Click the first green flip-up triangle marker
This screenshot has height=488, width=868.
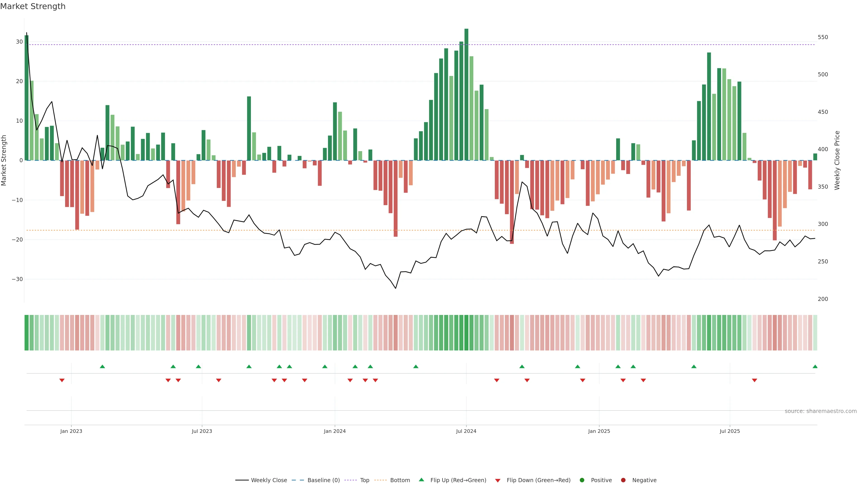click(102, 366)
